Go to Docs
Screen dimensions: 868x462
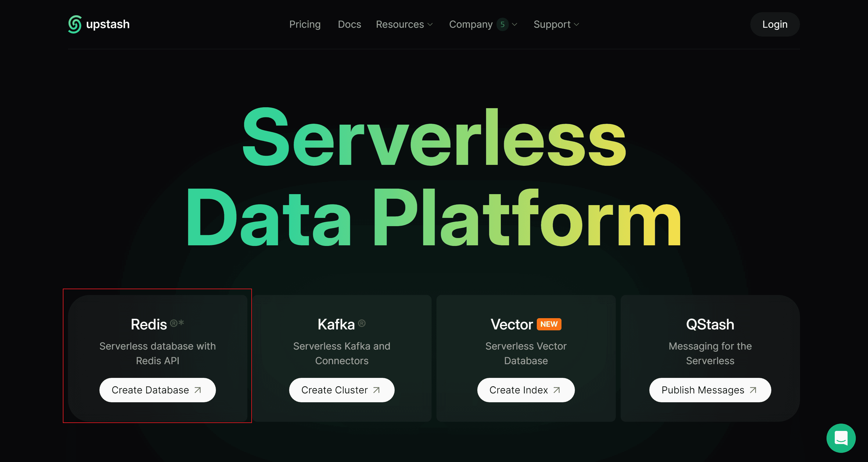(x=350, y=24)
